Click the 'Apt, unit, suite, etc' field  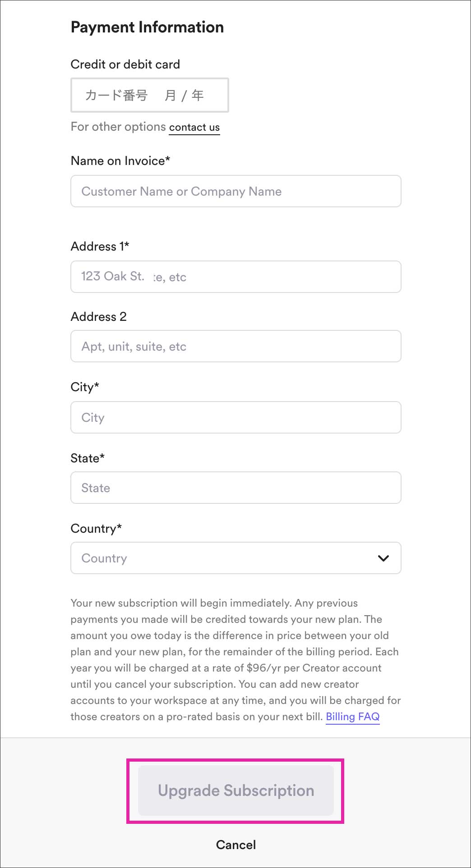[235, 347]
